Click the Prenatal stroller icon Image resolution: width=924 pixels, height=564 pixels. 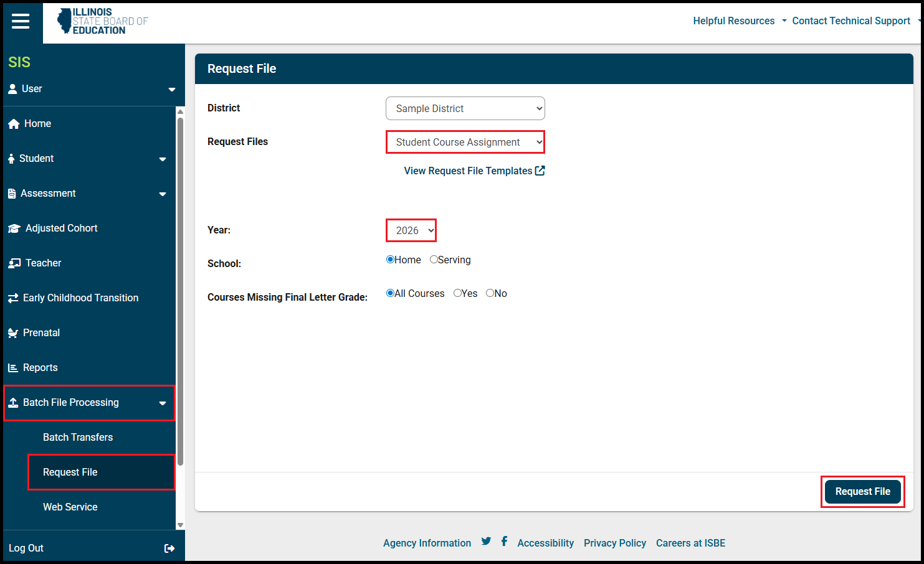[13, 333]
